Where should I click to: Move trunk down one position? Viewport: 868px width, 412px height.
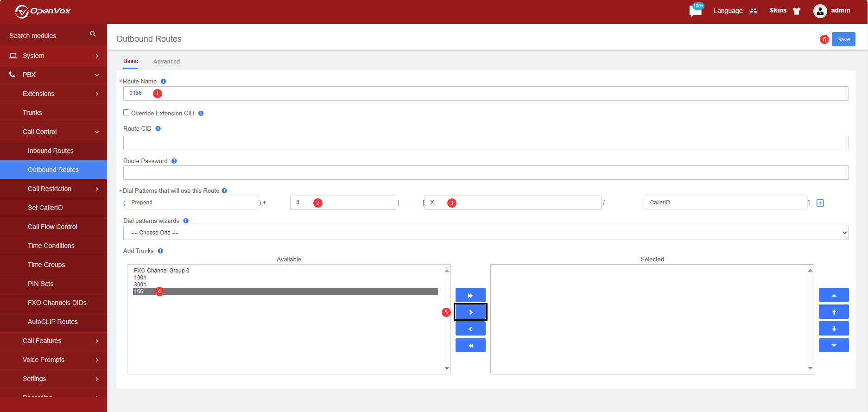pos(834,329)
